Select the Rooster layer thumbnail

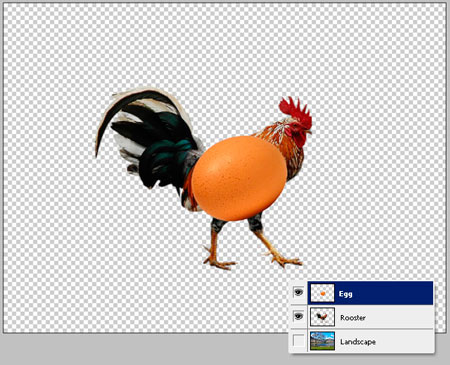tap(322, 317)
